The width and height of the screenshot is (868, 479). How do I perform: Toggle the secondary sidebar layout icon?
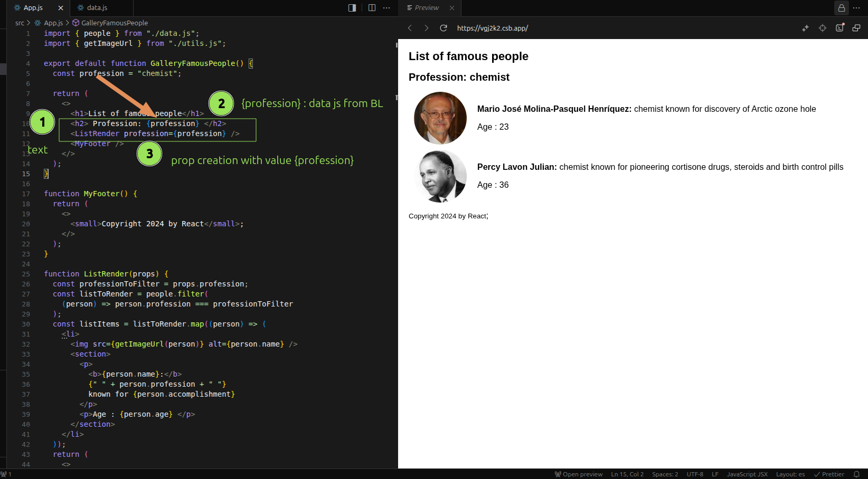pyautogui.click(x=352, y=8)
